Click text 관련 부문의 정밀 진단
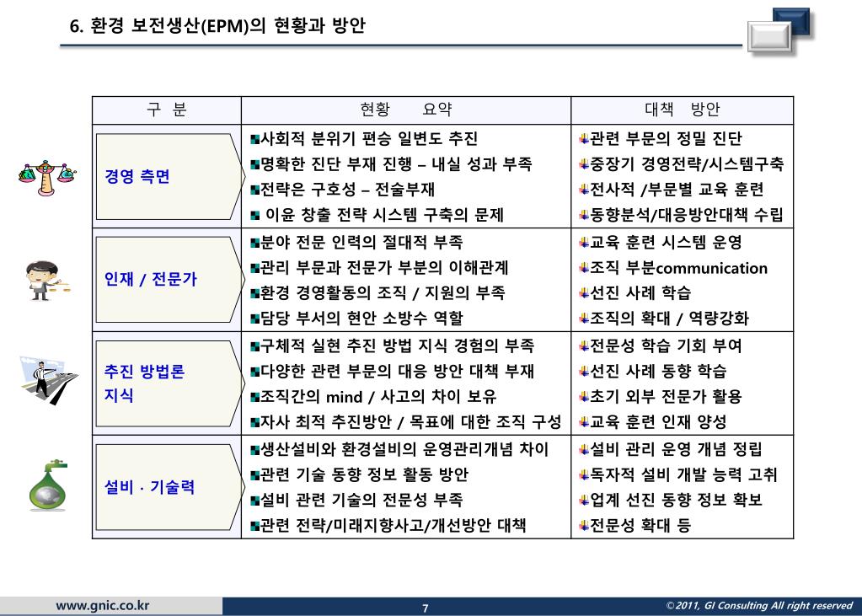Viewport: 862px width, 616px height. (666, 138)
